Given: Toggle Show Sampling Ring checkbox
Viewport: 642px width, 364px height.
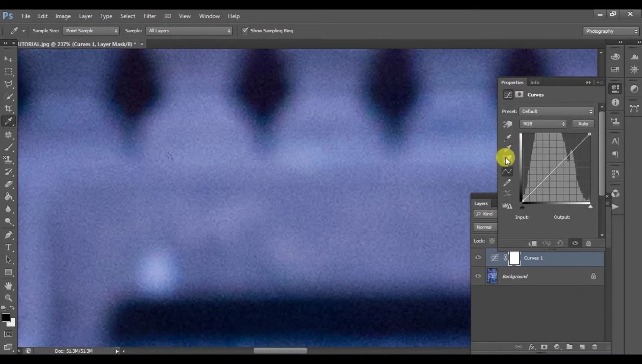Looking at the screenshot, I should [245, 30].
